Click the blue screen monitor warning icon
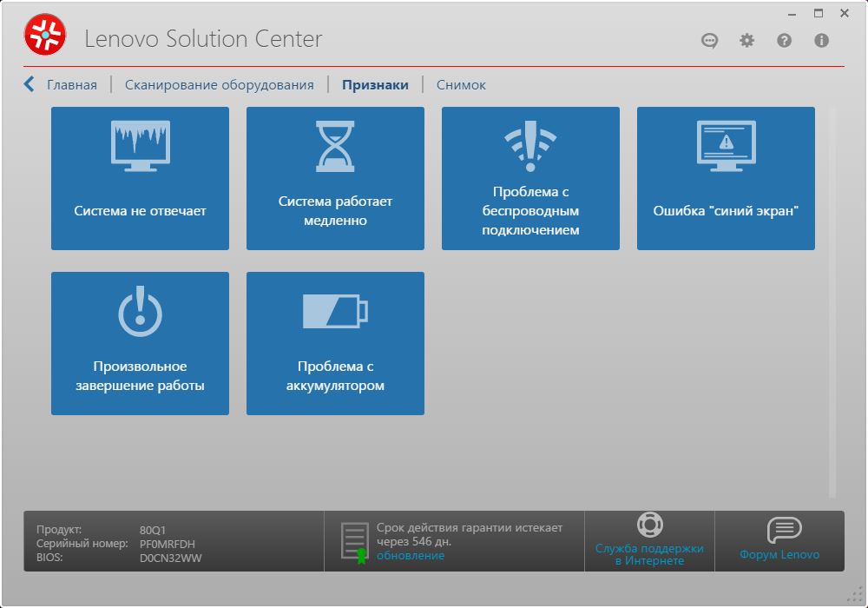Screen dimensions: 868x608 click(726, 146)
